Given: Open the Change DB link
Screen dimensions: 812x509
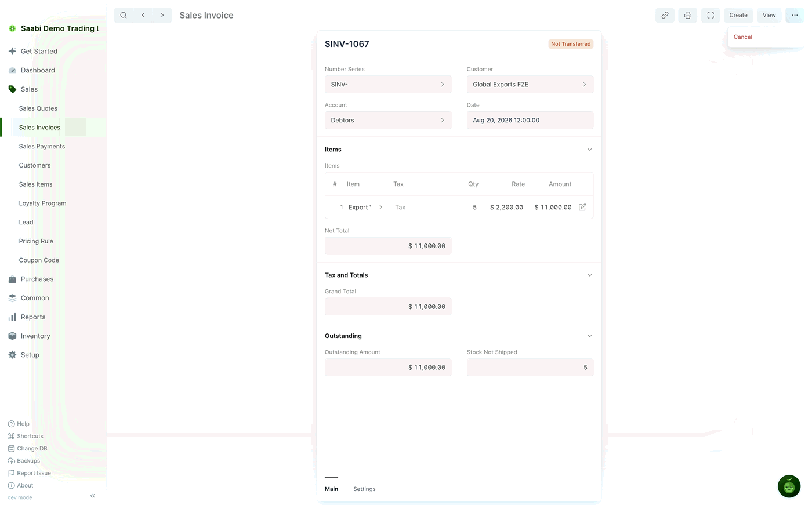Looking at the screenshot, I should (x=28, y=449).
